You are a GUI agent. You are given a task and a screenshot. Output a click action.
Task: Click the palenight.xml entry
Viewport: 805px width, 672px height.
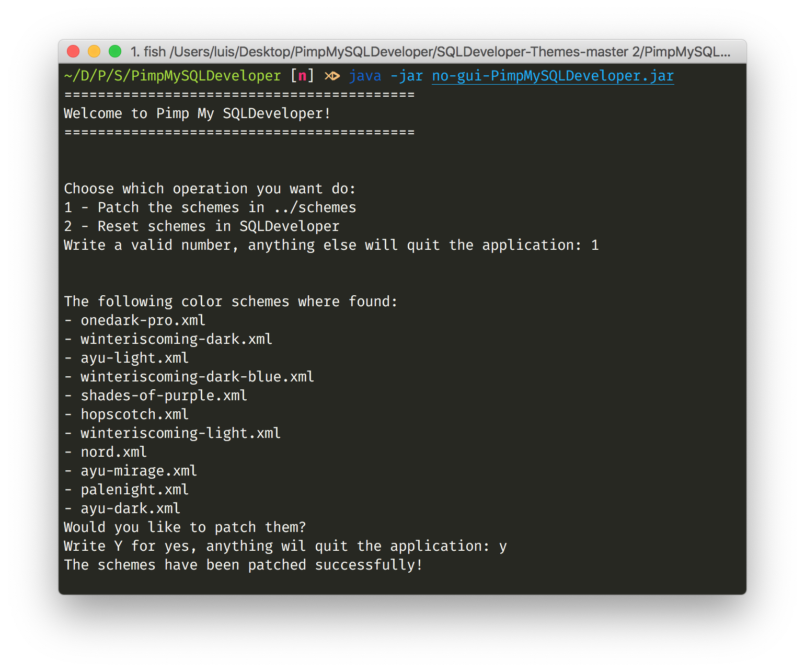tap(126, 490)
